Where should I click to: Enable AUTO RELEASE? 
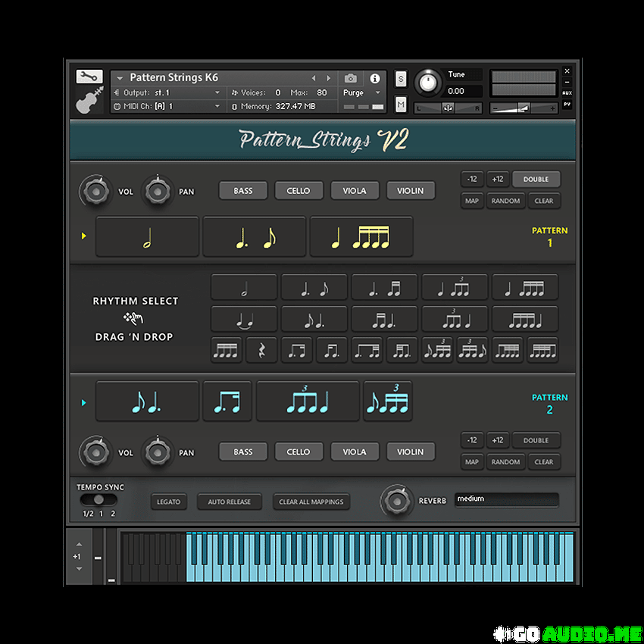[229, 502]
